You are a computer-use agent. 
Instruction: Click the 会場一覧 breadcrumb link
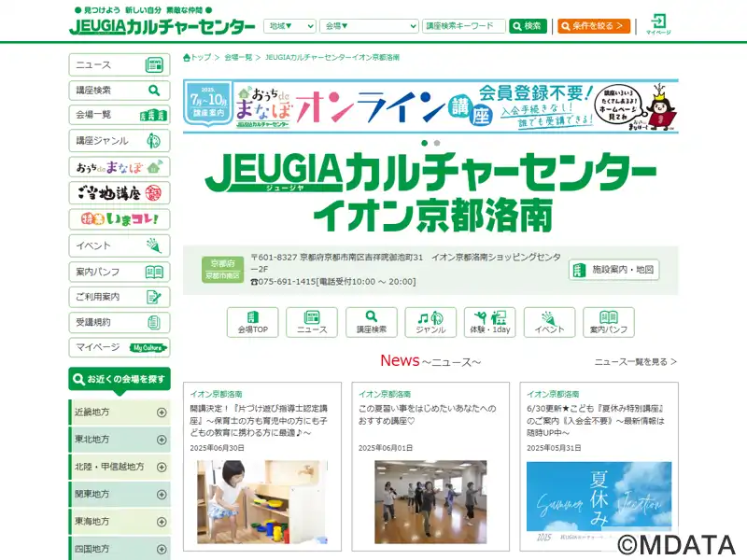pyautogui.click(x=238, y=57)
